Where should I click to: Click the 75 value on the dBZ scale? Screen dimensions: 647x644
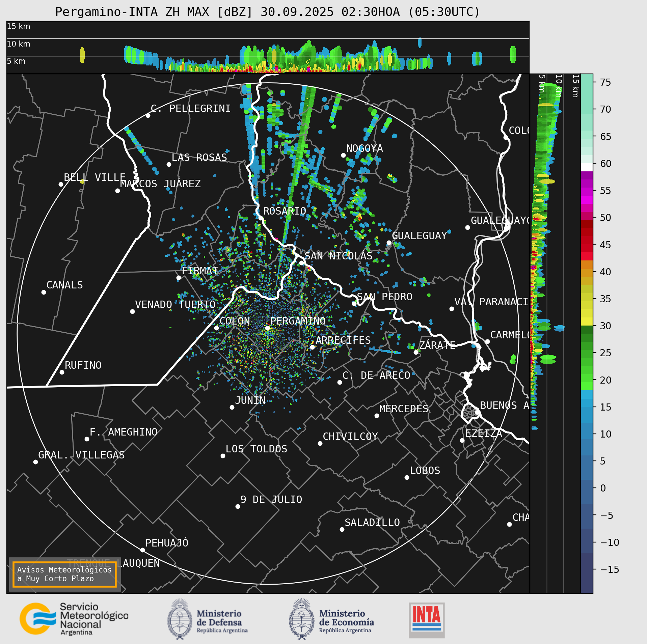pos(605,82)
